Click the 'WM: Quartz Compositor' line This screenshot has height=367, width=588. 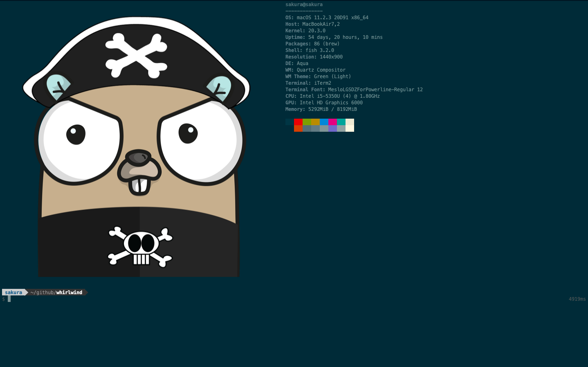coord(315,70)
